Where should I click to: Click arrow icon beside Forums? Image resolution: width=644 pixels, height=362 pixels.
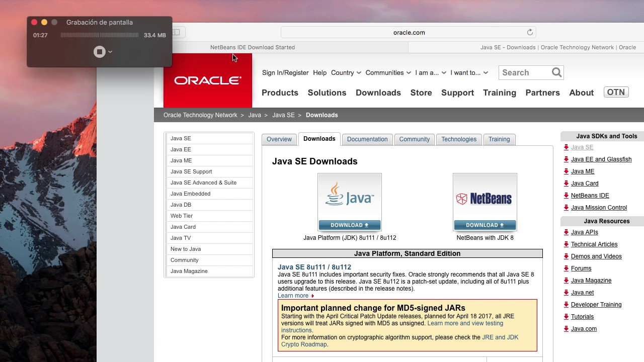pyautogui.click(x=566, y=268)
